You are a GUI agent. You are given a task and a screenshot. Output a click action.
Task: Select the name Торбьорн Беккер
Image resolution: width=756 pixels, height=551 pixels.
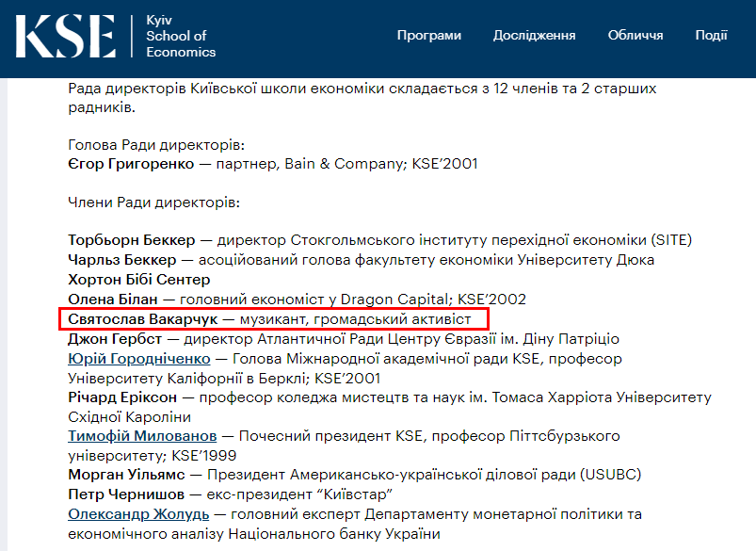coord(132,240)
